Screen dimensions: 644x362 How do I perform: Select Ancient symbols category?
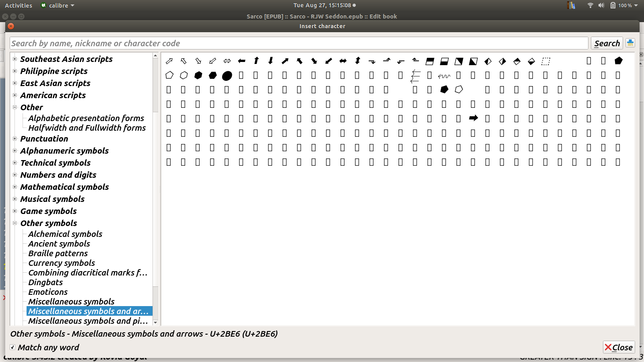[59, 244]
